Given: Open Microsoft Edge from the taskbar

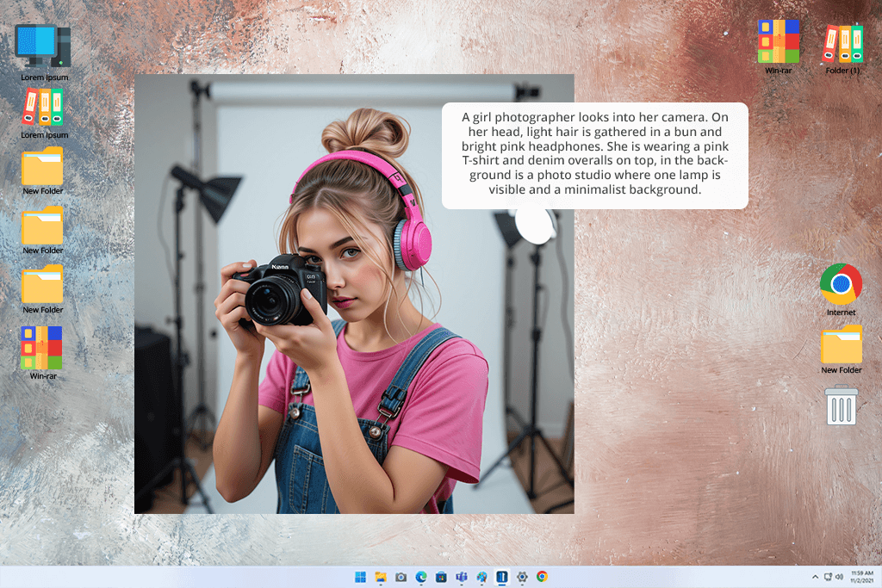Looking at the screenshot, I should point(421,577).
